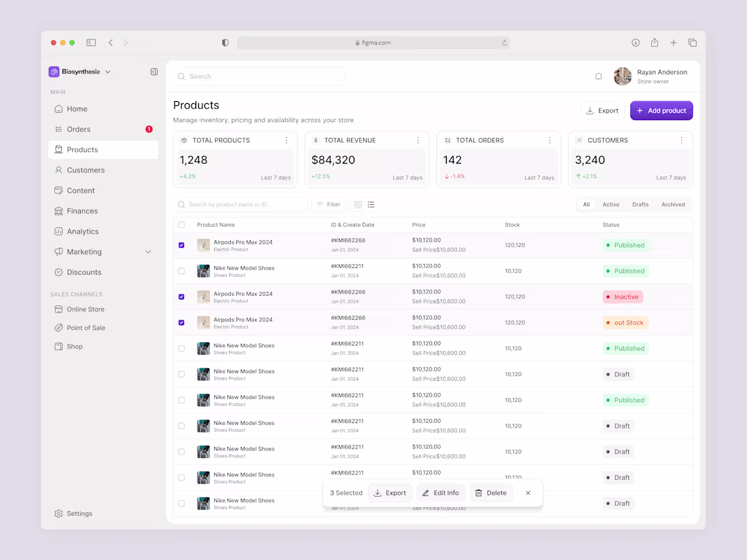Viewport: 747px width, 560px height.
Task: Select the Orders icon in the sidebar
Action: point(60,129)
